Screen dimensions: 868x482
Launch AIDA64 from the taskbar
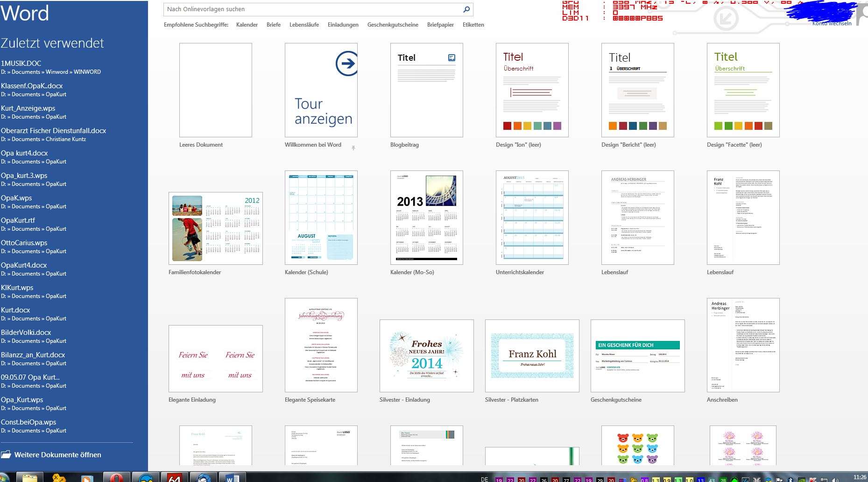pos(174,477)
